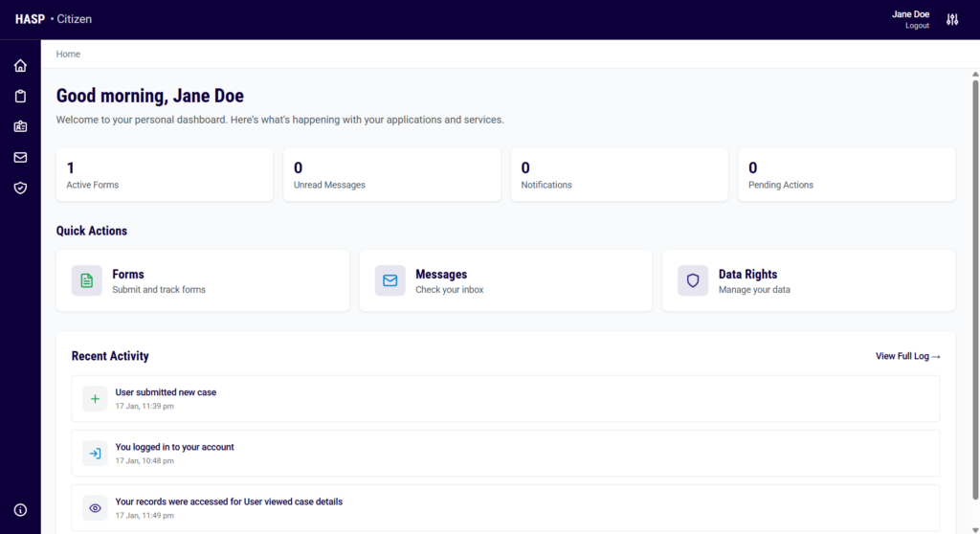Click the info icon at sidebar bottom

[x=20, y=510]
